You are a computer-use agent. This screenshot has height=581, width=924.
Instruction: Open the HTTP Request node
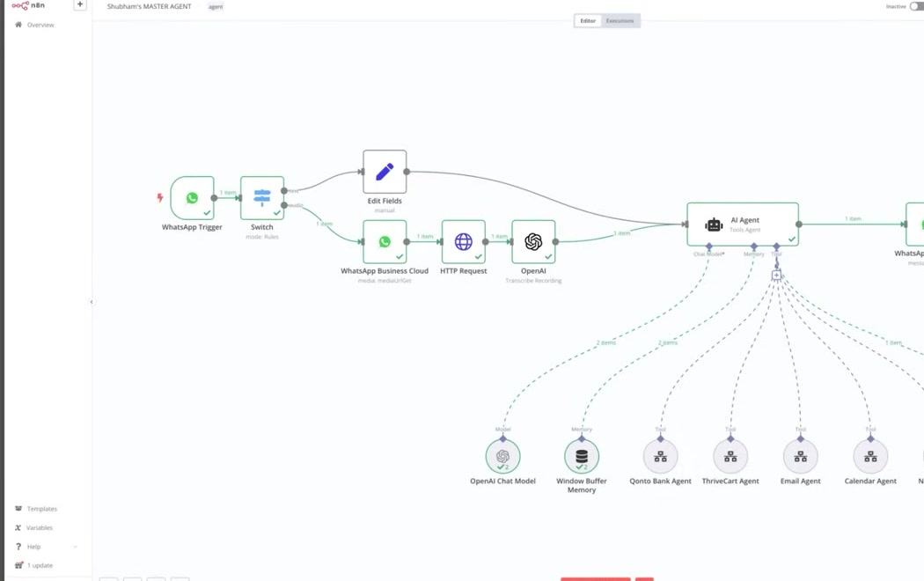click(464, 240)
